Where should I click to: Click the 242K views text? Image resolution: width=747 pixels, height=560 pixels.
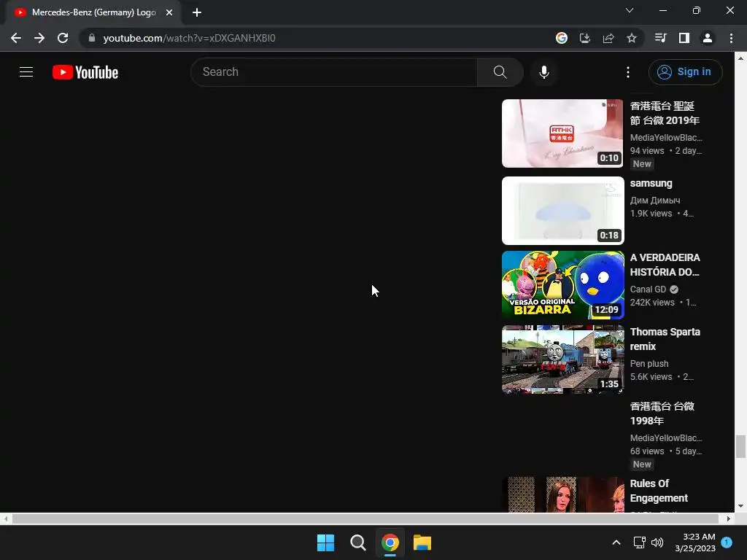click(x=652, y=303)
